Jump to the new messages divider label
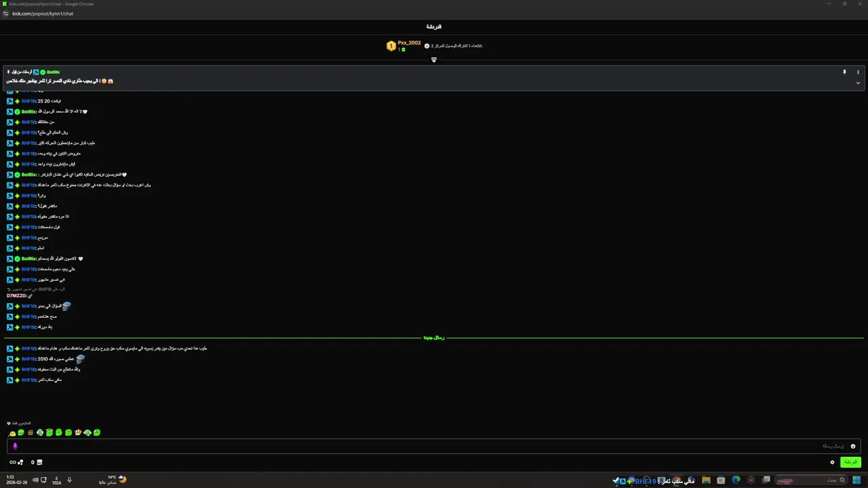Viewport: 868px width, 488px height. pos(434,338)
